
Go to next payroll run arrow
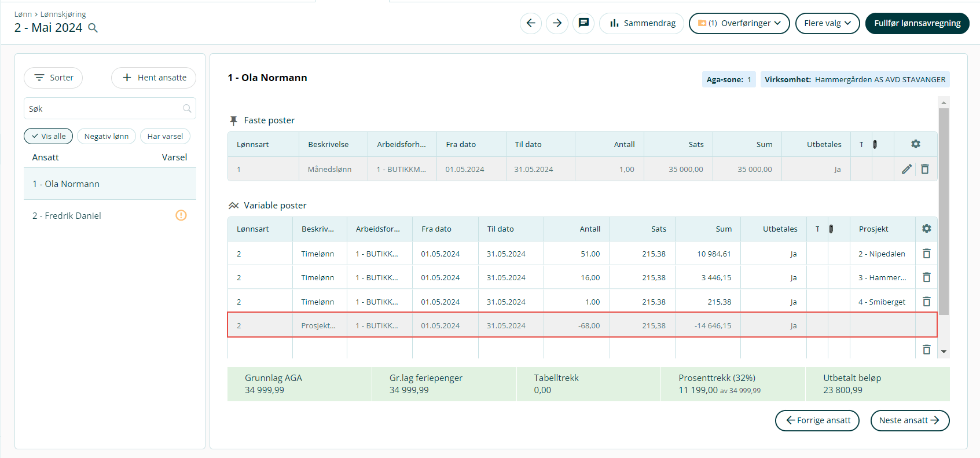point(557,23)
